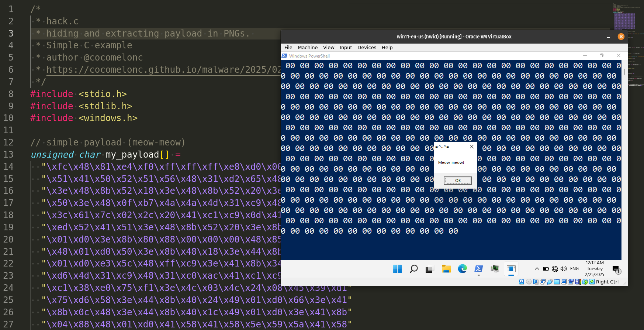
Task: Open the VirtualBox View menu
Action: [329, 47]
